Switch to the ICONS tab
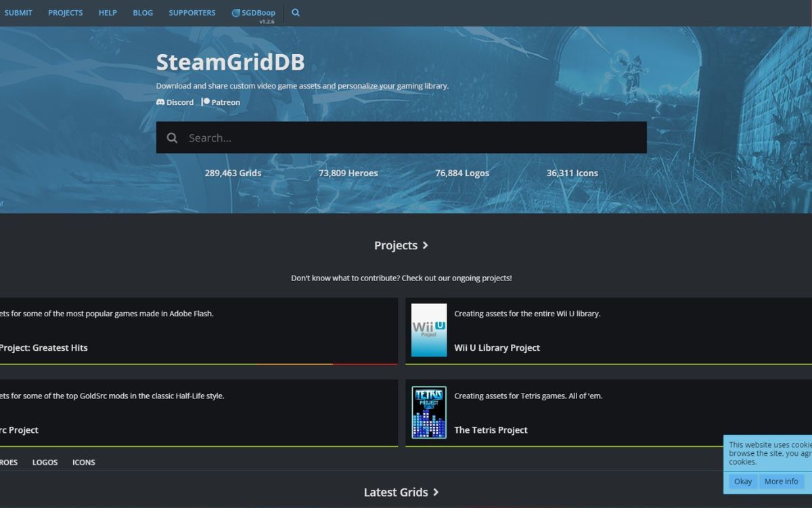The width and height of the screenshot is (812, 508). [83, 462]
